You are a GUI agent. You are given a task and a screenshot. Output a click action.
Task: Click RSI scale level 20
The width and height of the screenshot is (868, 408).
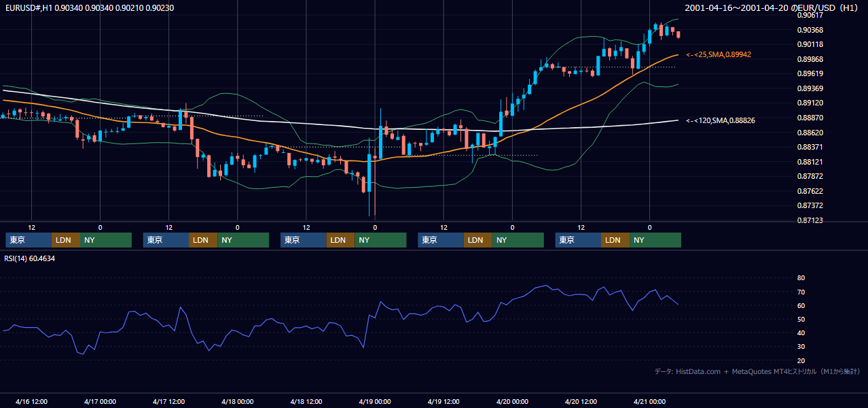[801, 360]
